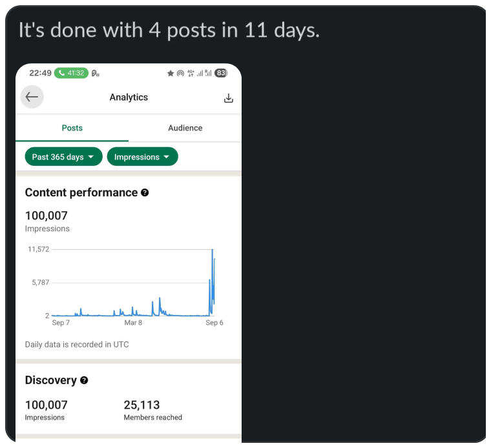Image resolution: width=491 pixels, height=448 pixels.
Task: Tap the mobile signal strength bars
Action: 200,74
